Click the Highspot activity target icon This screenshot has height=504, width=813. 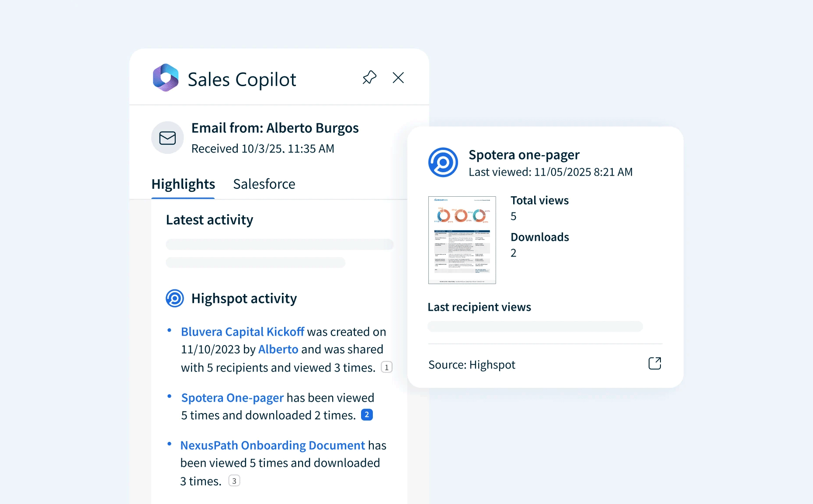[x=175, y=299]
